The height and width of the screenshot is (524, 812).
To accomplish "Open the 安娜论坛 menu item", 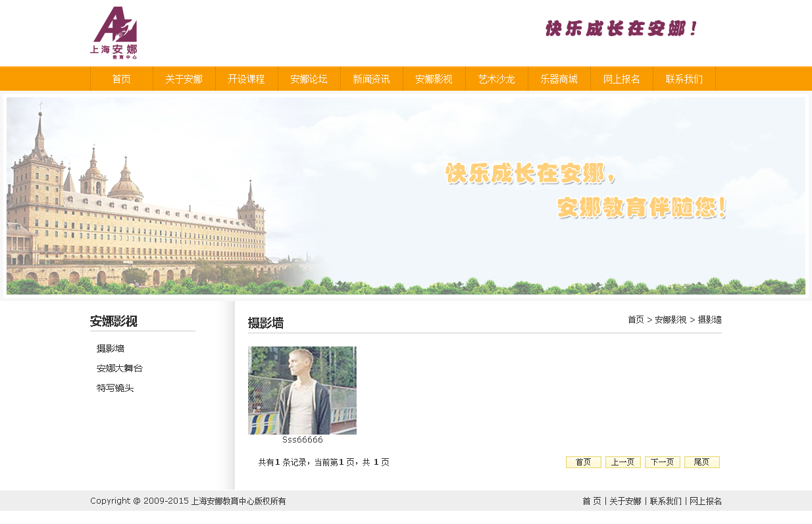I will tap(309, 79).
